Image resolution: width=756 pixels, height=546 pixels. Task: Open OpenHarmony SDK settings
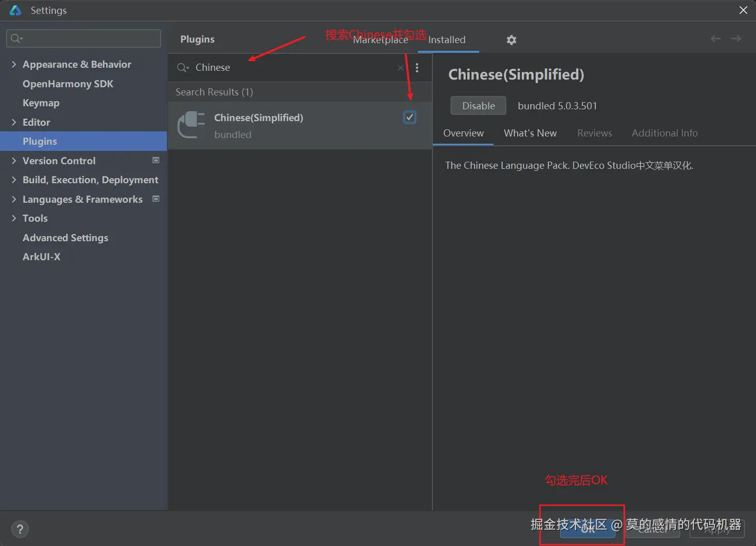(x=68, y=84)
